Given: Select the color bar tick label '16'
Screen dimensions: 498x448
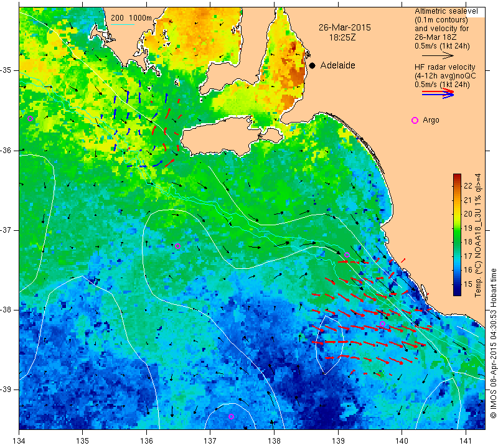Looking at the screenshot, I should coord(468,270).
